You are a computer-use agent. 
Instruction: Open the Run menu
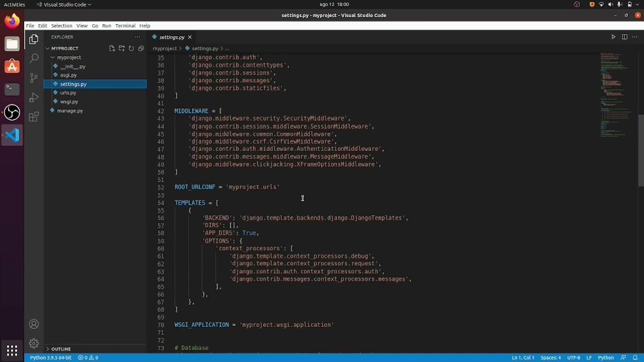[x=107, y=26]
